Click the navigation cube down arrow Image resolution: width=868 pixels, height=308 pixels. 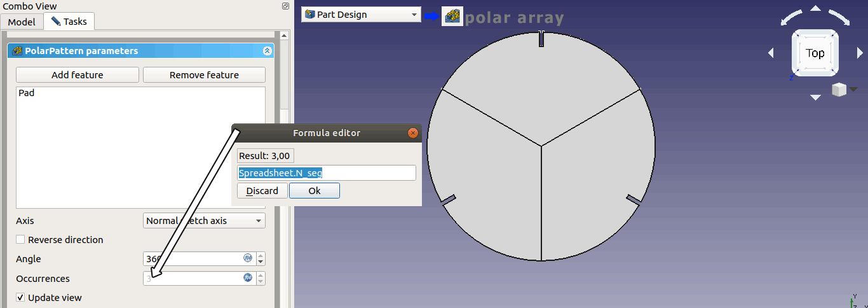815,97
